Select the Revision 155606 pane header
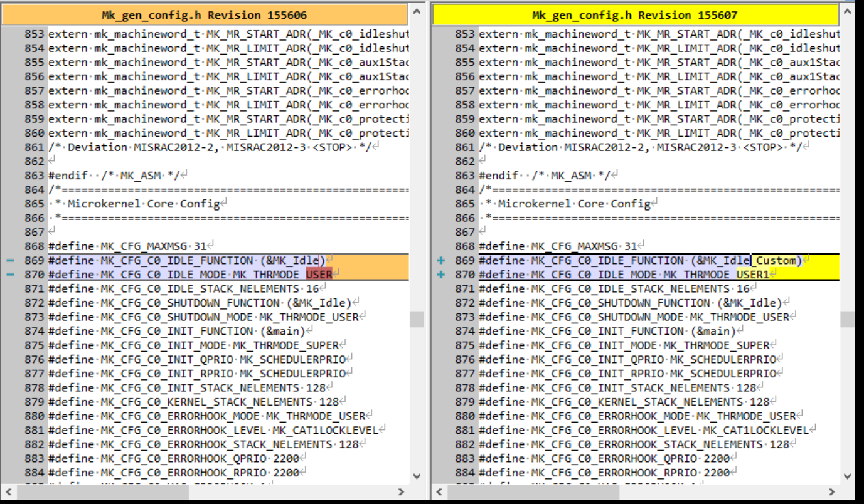This screenshot has height=504, width=864. click(x=205, y=15)
